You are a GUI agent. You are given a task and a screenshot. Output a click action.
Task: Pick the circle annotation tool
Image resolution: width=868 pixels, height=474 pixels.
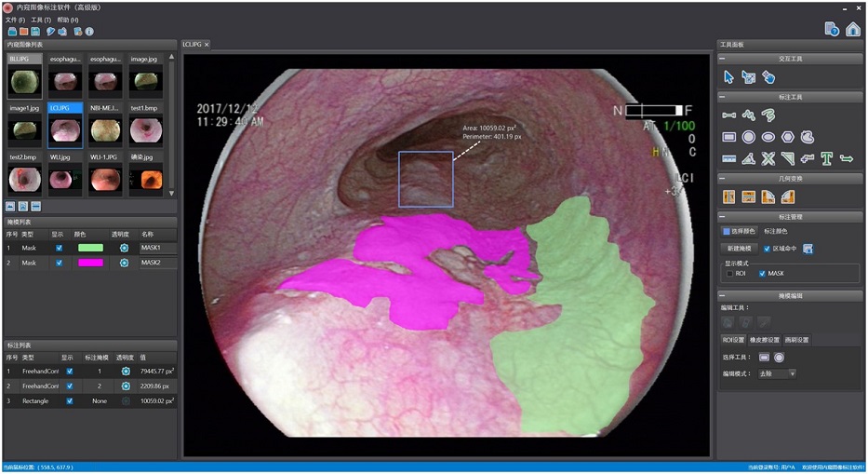click(x=748, y=136)
